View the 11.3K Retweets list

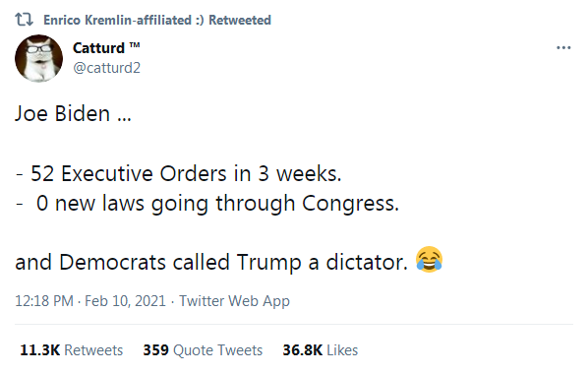[71, 350]
